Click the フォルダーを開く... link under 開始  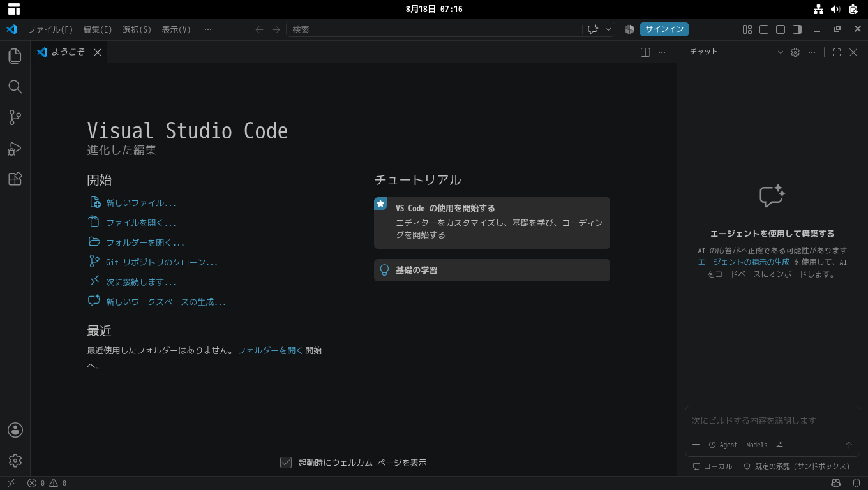(x=146, y=242)
